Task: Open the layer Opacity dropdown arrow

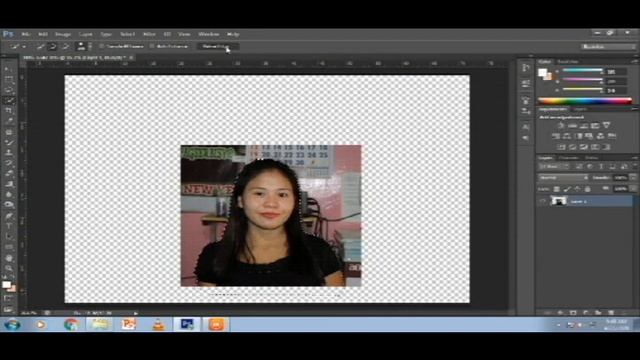Action: coord(633,178)
